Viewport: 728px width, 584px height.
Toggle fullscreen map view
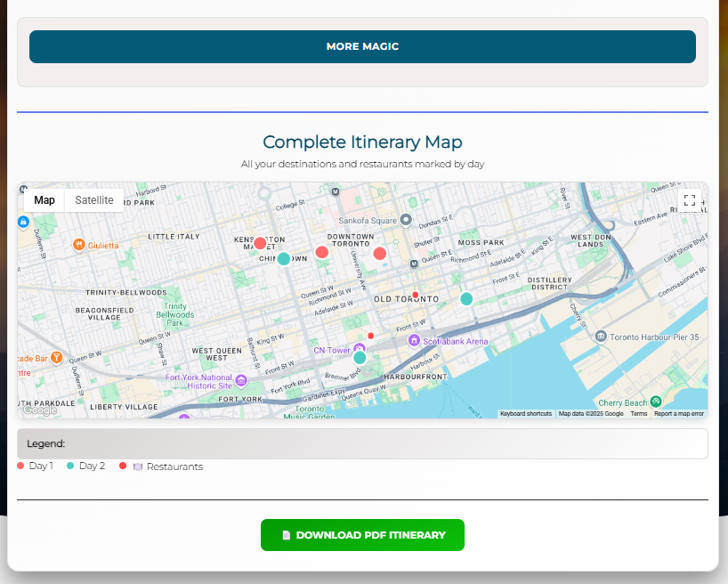click(690, 200)
